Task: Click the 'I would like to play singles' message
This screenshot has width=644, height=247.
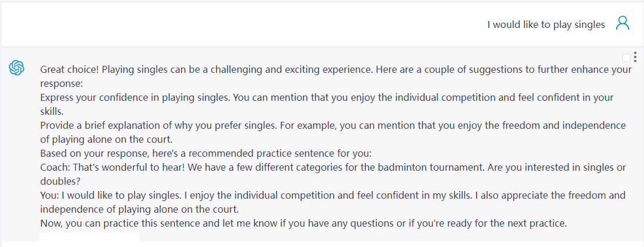Action: click(x=546, y=24)
